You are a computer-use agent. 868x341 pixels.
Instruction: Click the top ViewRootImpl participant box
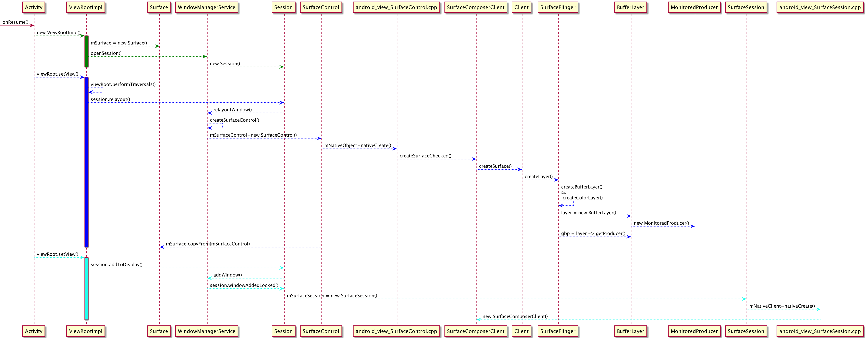(x=86, y=7)
